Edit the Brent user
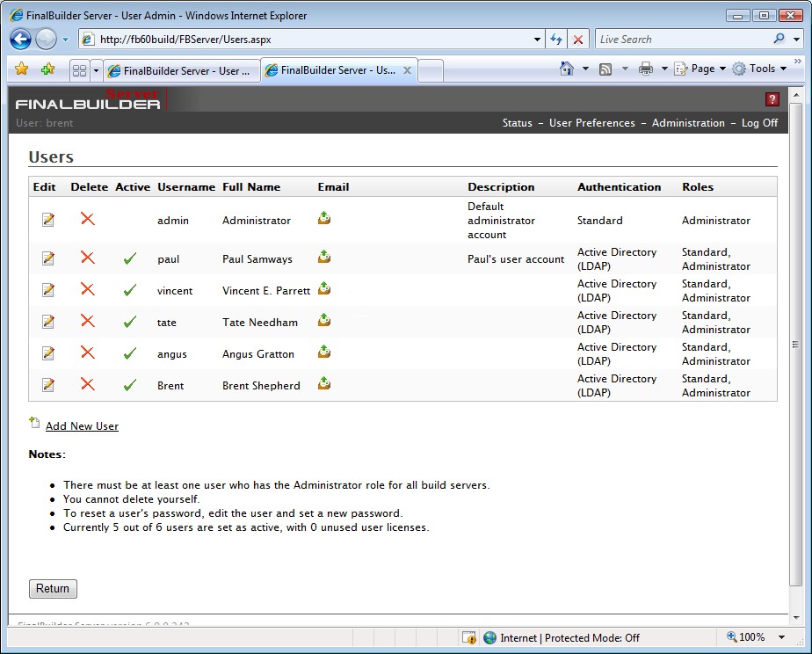This screenshot has height=654, width=812. pos(48,385)
